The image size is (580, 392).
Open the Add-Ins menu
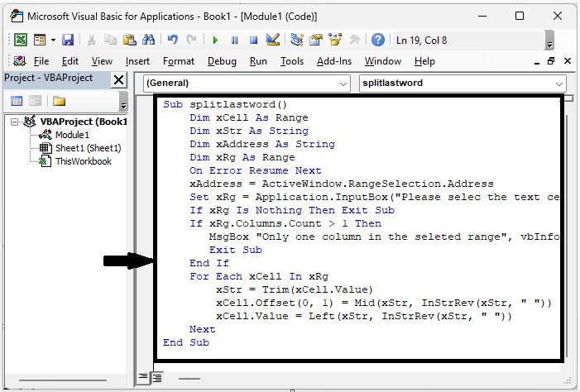pos(334,61)
